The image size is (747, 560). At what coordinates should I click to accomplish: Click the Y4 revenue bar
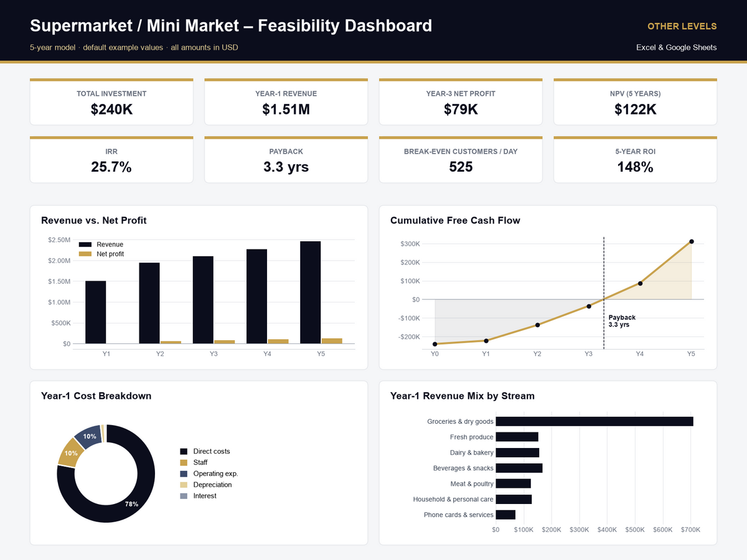(257, 296)
